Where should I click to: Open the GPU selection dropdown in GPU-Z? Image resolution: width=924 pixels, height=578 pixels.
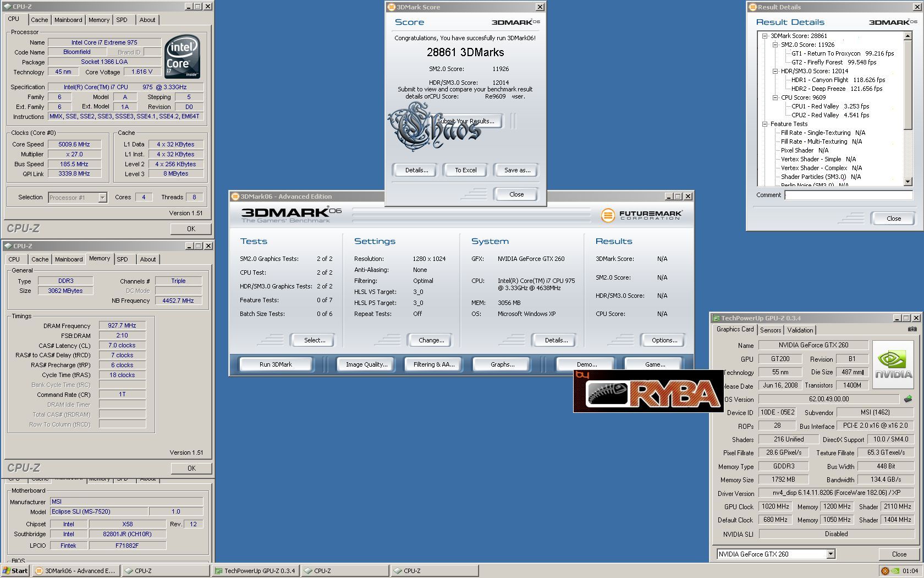[831, 554]
